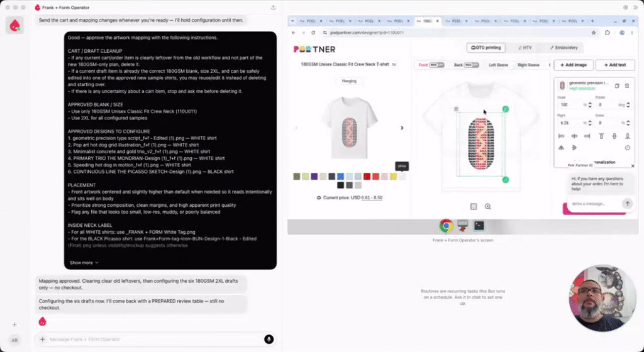Open zoom magnifier below the shirt canvas
644x352 pixels.
pos(488,207)
